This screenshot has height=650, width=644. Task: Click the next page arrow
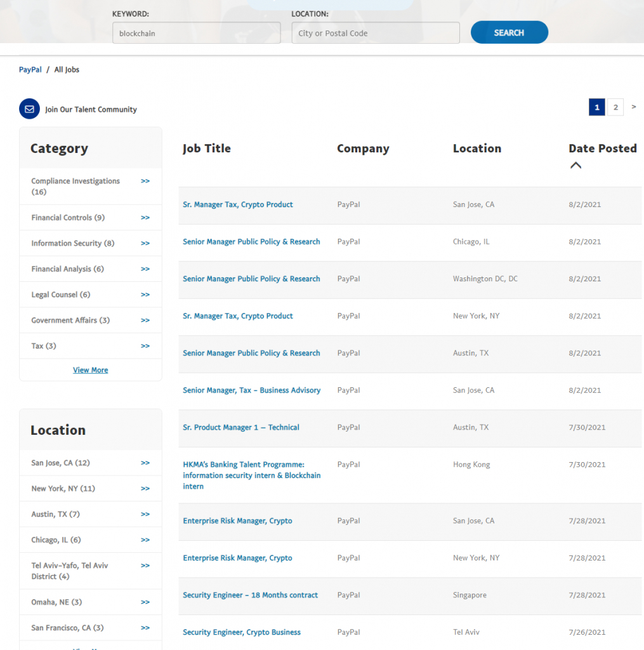click(634, 107)
